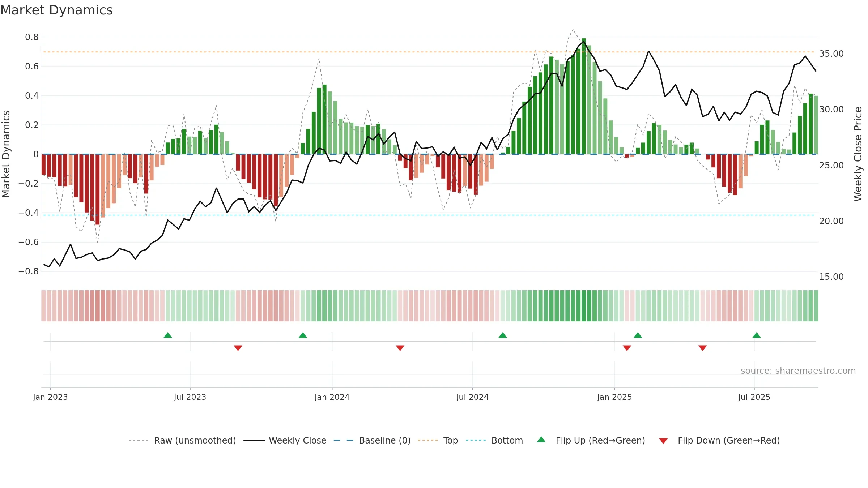Click the cyan dashed Bottom threshold line

pos(429,215)
